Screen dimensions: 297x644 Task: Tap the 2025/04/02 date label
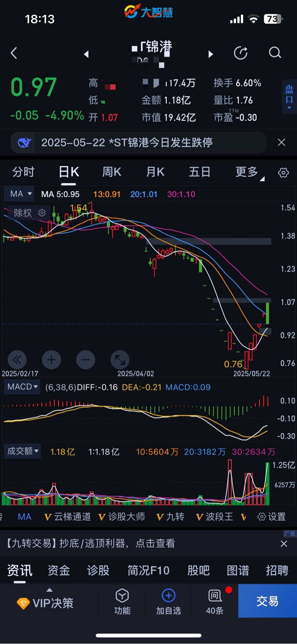(x=136, y=374)
